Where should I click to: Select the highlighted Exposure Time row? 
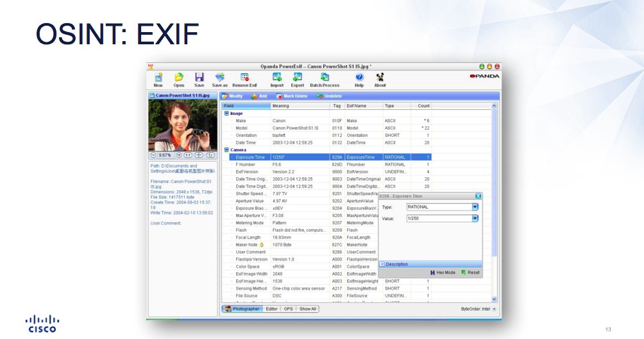330,157
